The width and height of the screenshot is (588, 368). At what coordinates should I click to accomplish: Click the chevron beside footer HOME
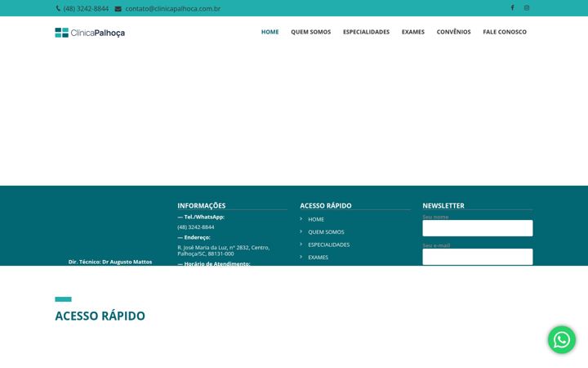click(301, 218)
